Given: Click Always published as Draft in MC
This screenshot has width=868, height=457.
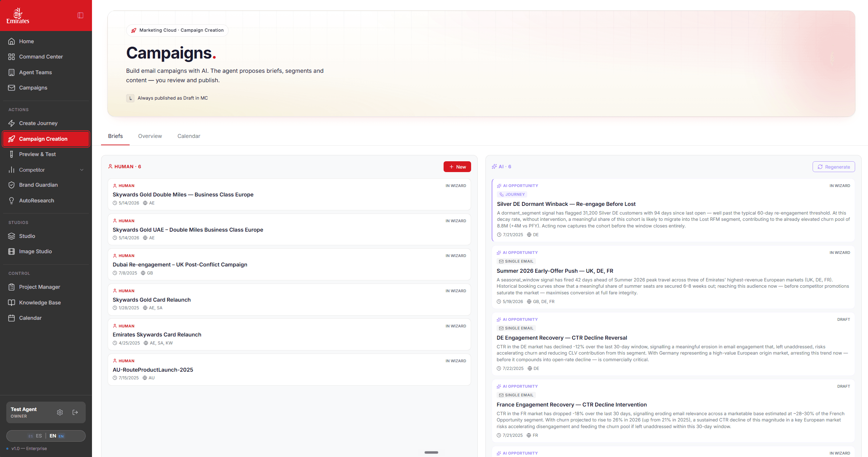Looking at the screenshot, I should (x=167, y=98).
